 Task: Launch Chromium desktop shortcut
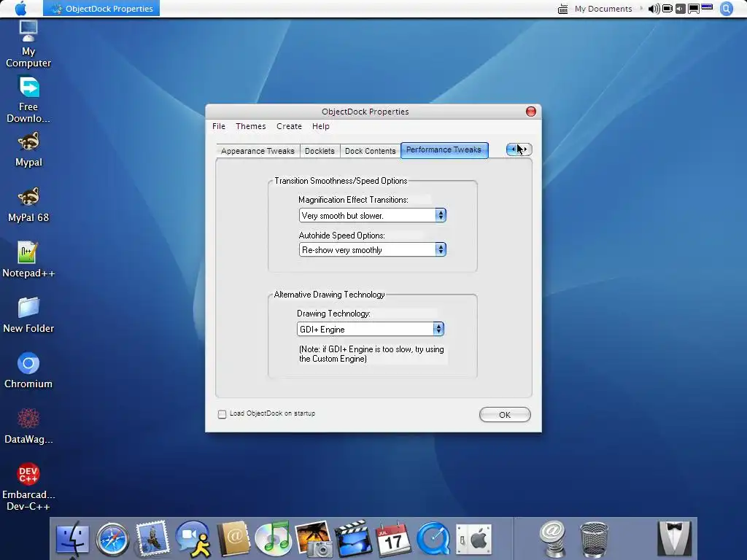[x=28, y=371]
